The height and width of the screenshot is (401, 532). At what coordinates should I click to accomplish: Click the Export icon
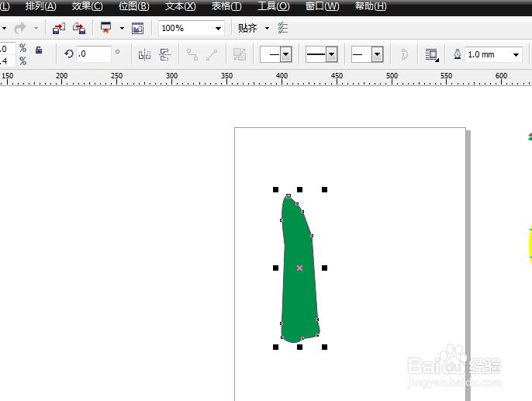(79, 28)
